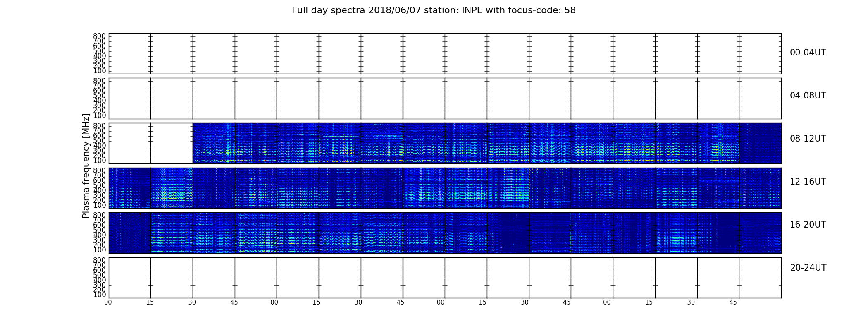The height and width of the screenshot is (331, 868).
Task: Click the empty 20-24UT spectrum panel
Action: [x=445, y=278]
